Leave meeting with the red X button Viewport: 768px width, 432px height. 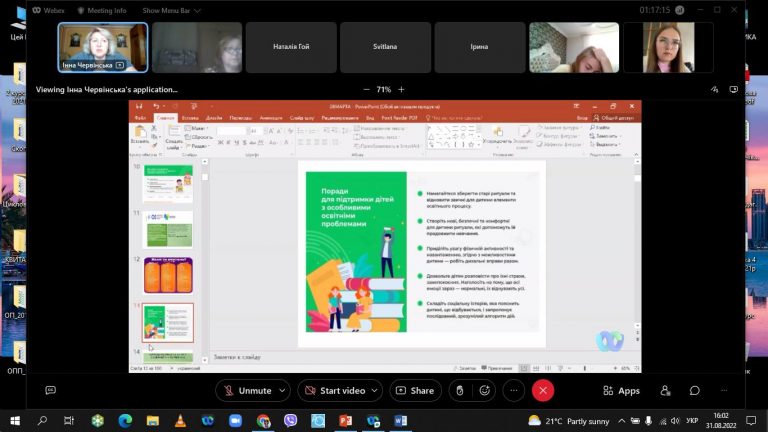coord(543,390)
